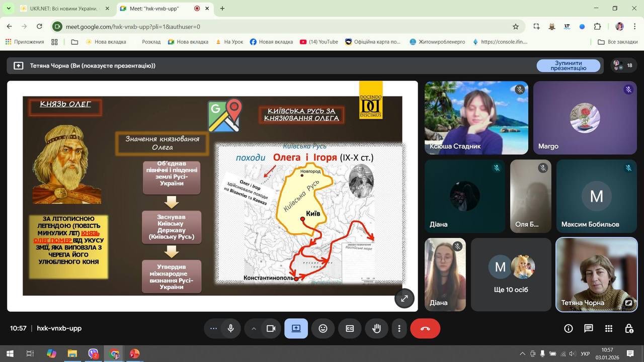Bookmark this page with the star
This screenshot has height=362, width=644.
[x=516, y=27]
